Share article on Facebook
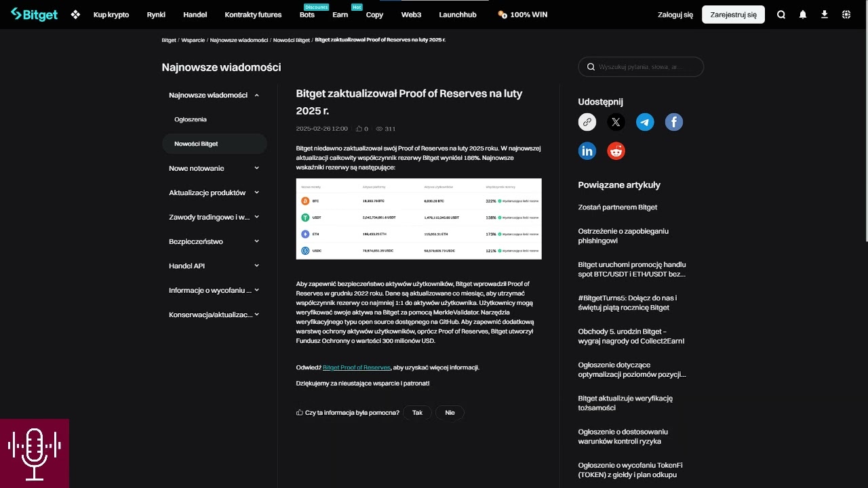The width and height of the screenshot is (868, 488). pyautogui.click(x=674, y=122)
